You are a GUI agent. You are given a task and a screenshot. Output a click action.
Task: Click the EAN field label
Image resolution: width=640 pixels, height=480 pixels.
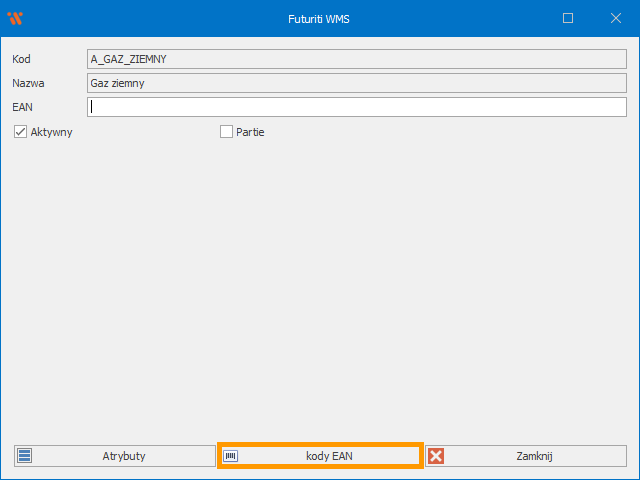pyautogui.click(x=22, y=107)
